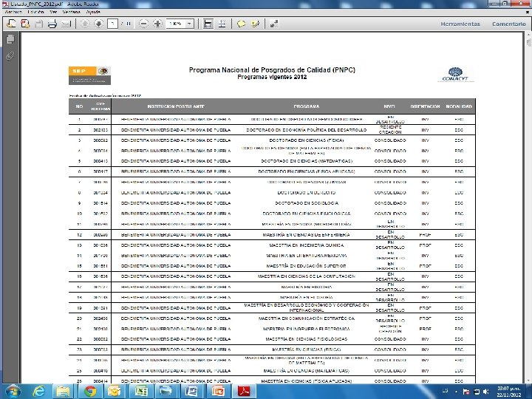Open the Comentario pane
The height and width of the screenshot is (399, 532).
508,24
